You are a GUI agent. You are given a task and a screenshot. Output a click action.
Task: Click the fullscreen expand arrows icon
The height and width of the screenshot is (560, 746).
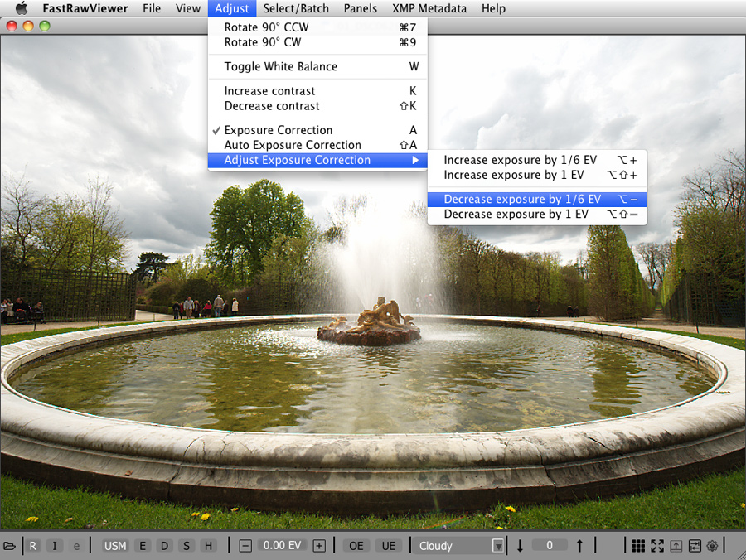coord(657,546)
